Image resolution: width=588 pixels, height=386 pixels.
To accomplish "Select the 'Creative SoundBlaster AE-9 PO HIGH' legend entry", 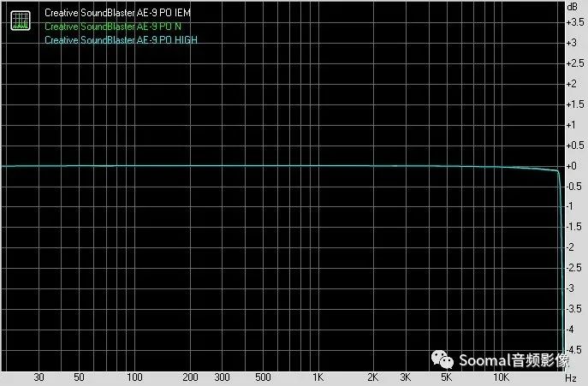I will tap(122, 39).
